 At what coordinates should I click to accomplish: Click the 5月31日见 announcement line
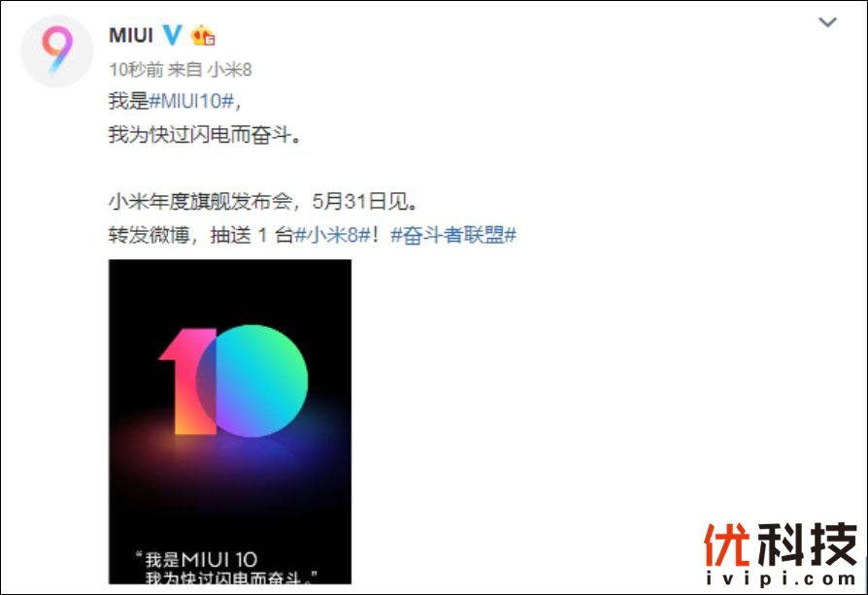(263, 202)
